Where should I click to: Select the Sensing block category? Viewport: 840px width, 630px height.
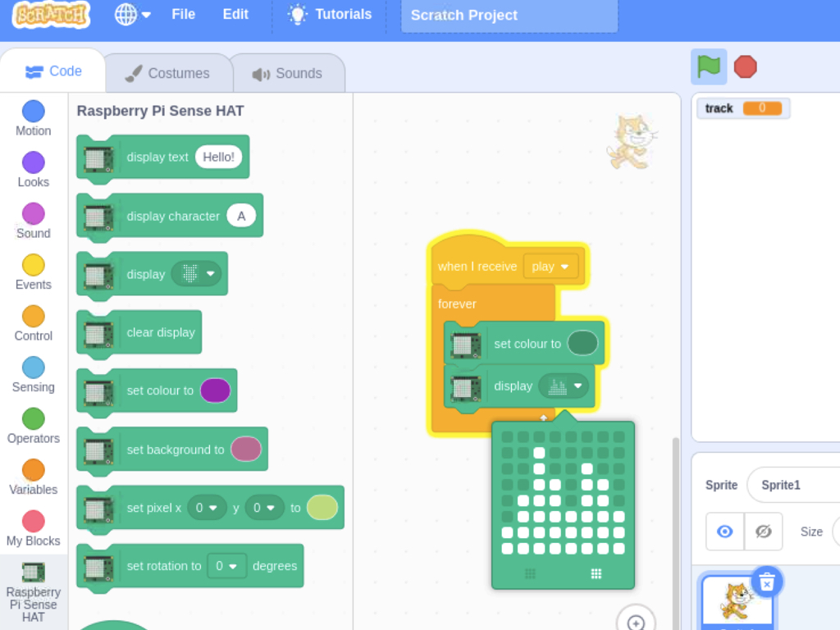pos(33,375)
